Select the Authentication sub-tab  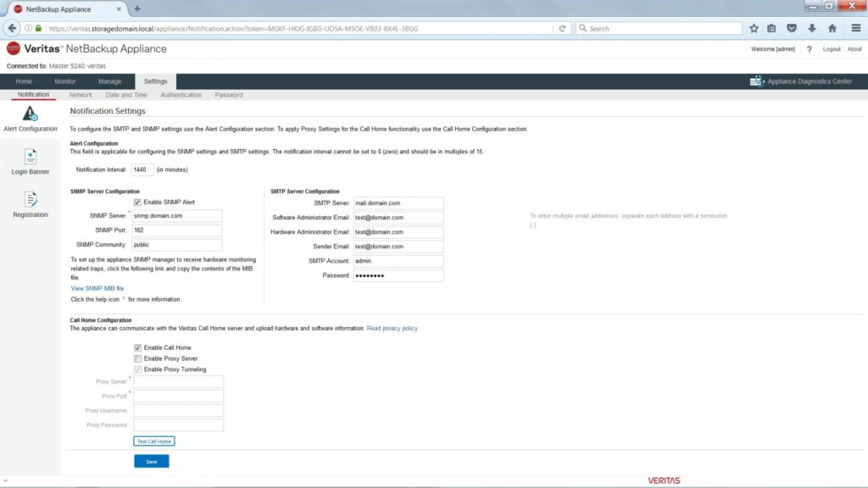coord(181,95)
